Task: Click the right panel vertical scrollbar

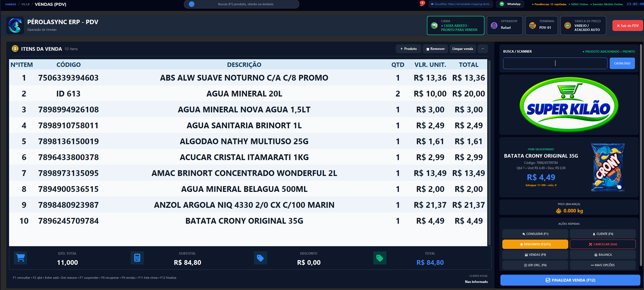Action: (x=641, y=155)
